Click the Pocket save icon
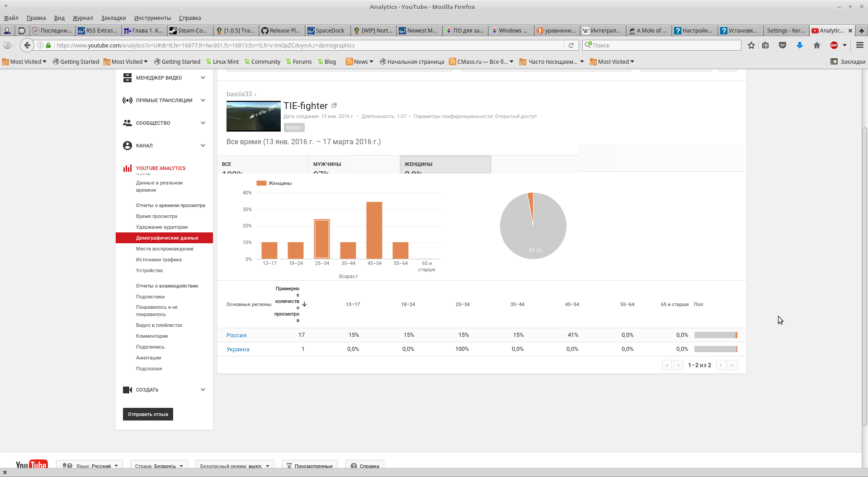 783,45
